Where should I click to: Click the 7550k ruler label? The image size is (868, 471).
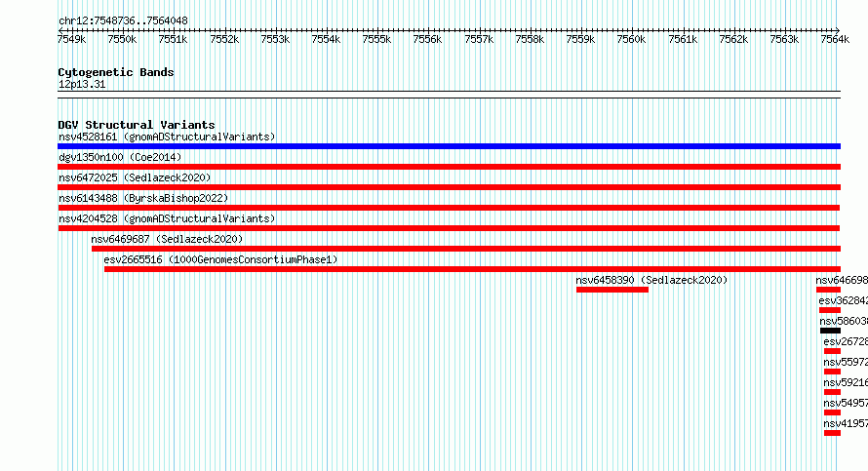click(122, 39)
